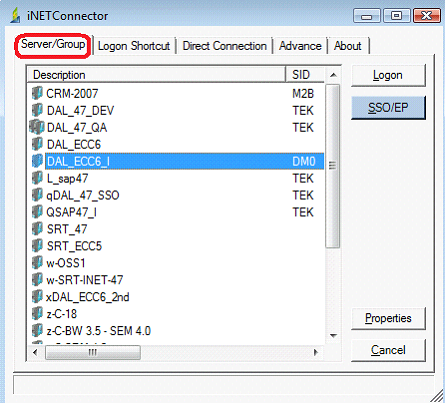
Task: Open the Server/Group tab
Action: point(53,45)
